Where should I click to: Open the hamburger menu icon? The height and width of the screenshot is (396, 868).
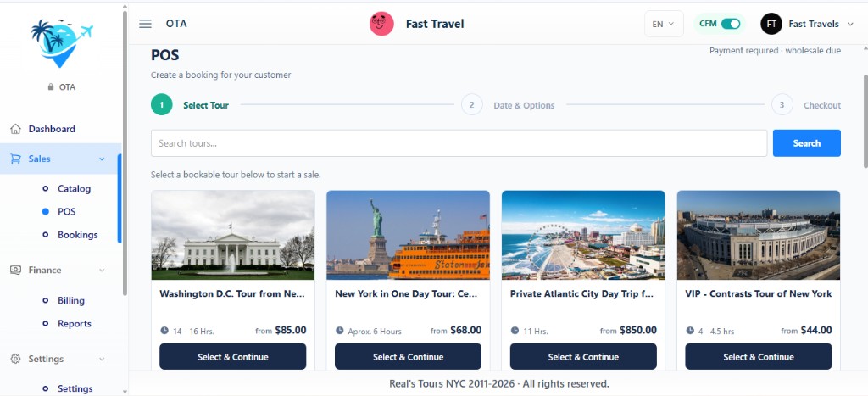pyautogui.click(x=145, y=24)
